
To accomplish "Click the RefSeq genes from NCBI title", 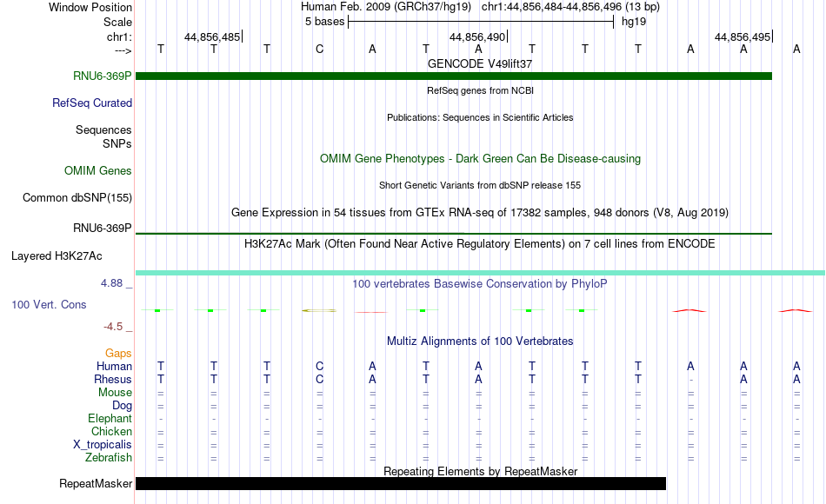I will (480, 90).
